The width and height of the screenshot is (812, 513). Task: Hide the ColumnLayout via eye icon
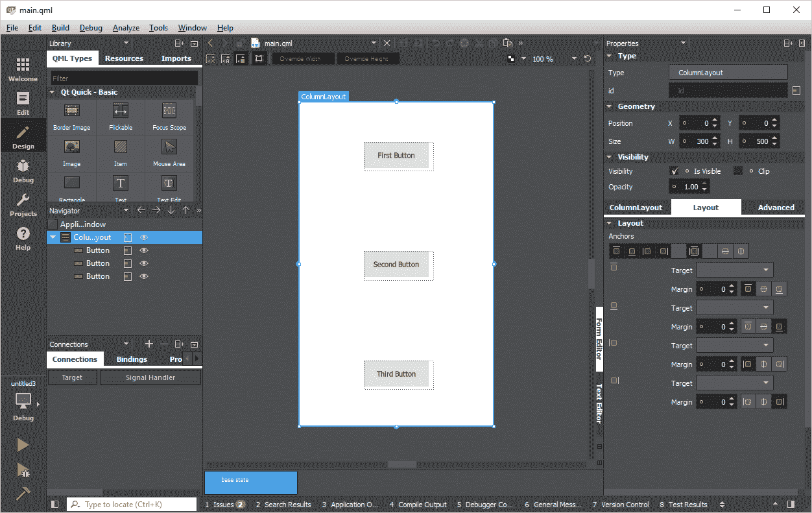pyautogui.click(x=144, y=237)
